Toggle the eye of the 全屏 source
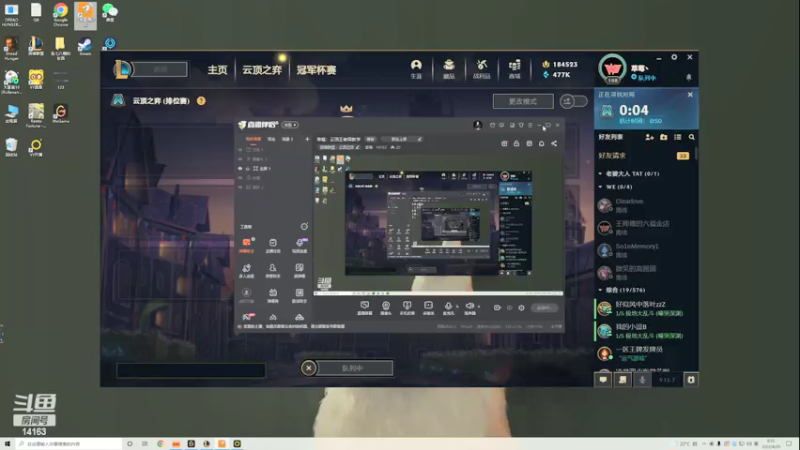This screenshot has height=450, width=800. 240,168
